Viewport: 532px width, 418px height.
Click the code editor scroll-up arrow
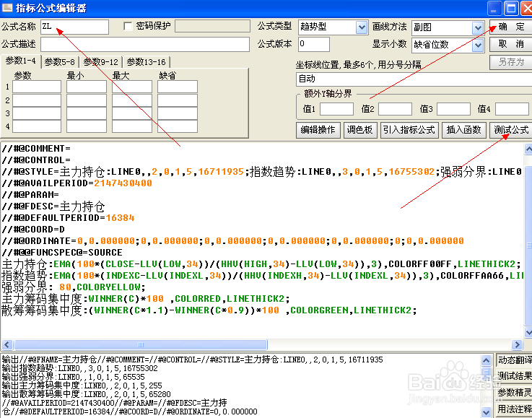(528, 149)
